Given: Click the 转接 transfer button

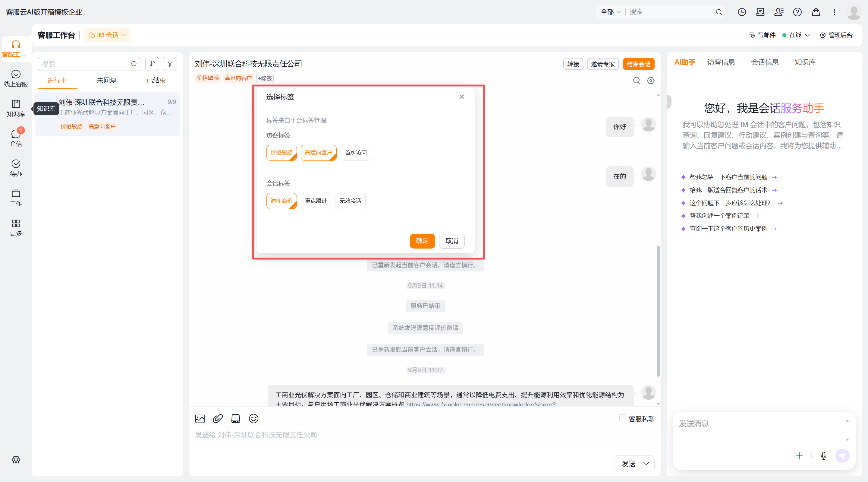Looking at the screenshot, I should click(573, 64).
